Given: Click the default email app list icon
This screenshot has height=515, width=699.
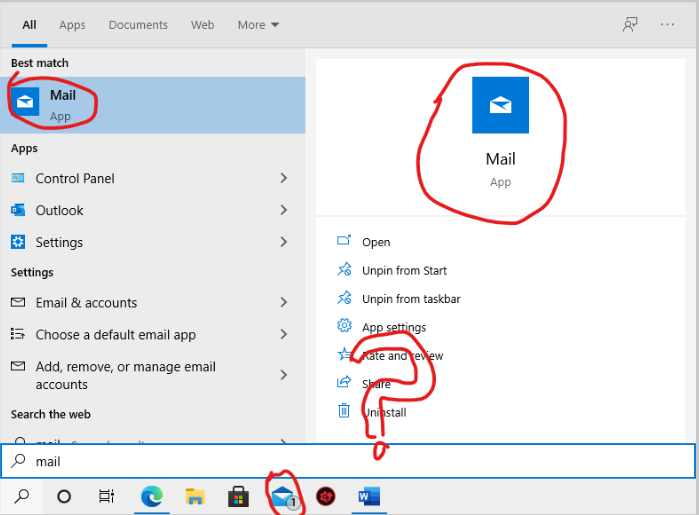Looking at the screenshot, I should tap(18, 334).
